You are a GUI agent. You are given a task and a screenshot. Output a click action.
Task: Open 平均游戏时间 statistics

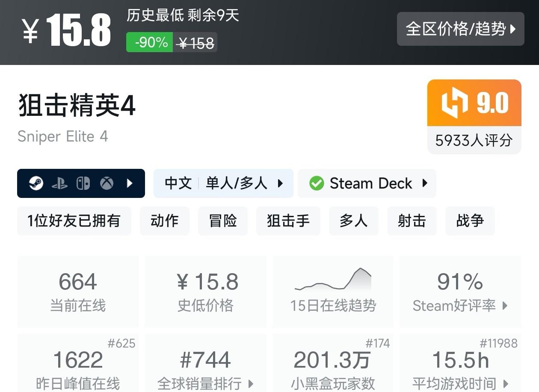460,368
